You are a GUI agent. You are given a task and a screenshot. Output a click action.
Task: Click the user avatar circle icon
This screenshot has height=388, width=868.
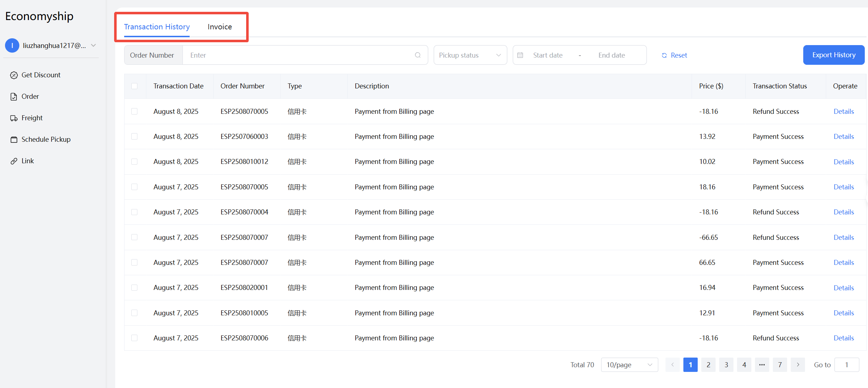12,45
